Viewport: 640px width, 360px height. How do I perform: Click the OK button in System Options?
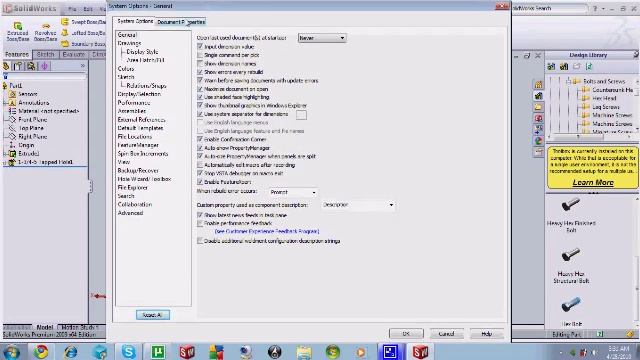[x=406, y=333]
